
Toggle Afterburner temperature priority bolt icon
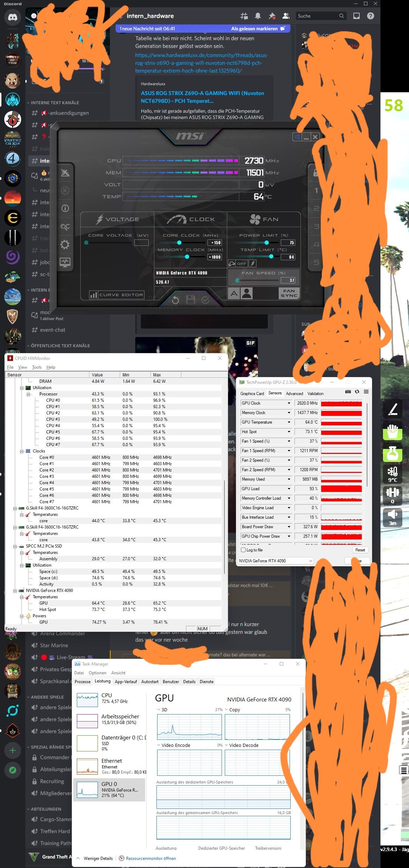coord(252,263)
